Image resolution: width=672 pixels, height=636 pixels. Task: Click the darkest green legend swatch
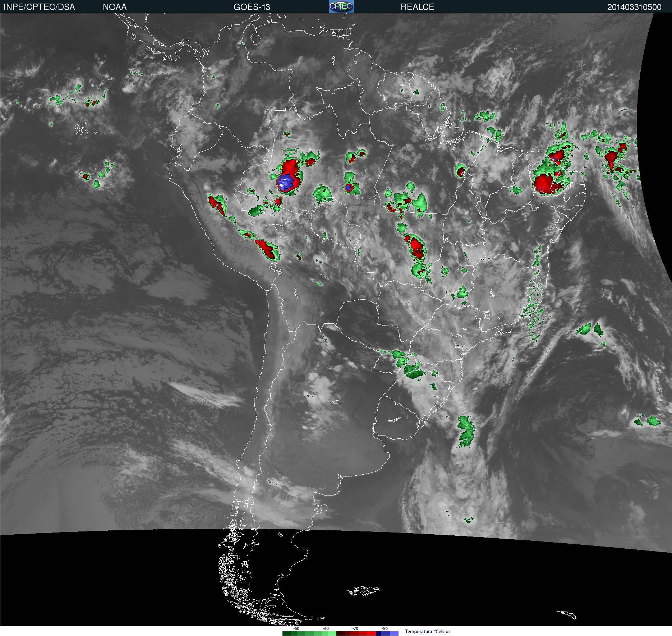click(x=287, y=633)
